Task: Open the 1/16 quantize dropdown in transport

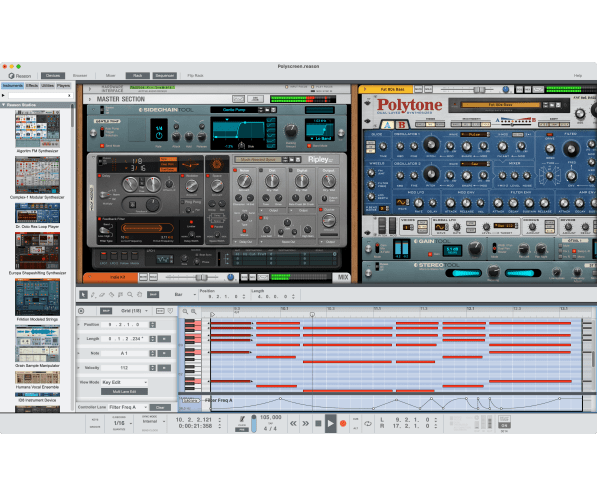Action: tap(122, 423)
